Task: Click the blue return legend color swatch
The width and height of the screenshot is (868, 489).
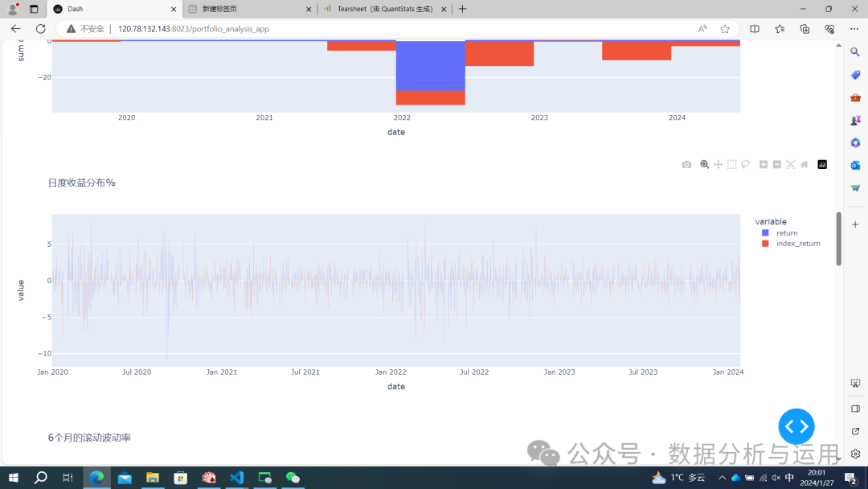Action: [x=766, y=233]
